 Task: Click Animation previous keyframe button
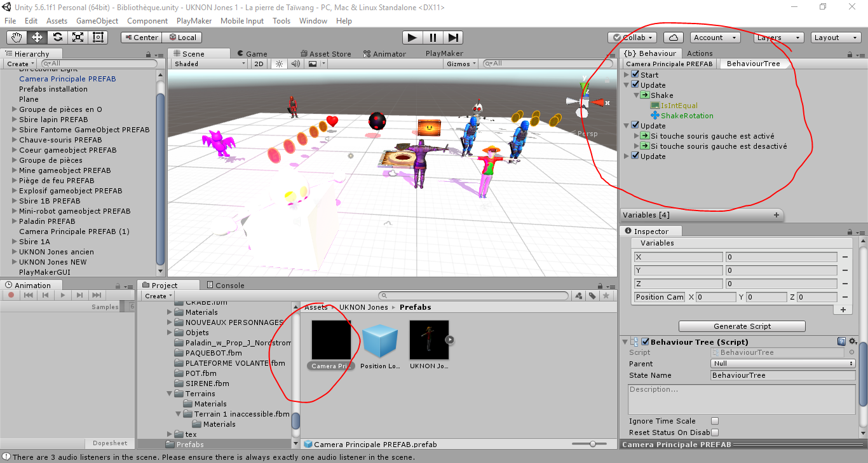click(45, 295)
